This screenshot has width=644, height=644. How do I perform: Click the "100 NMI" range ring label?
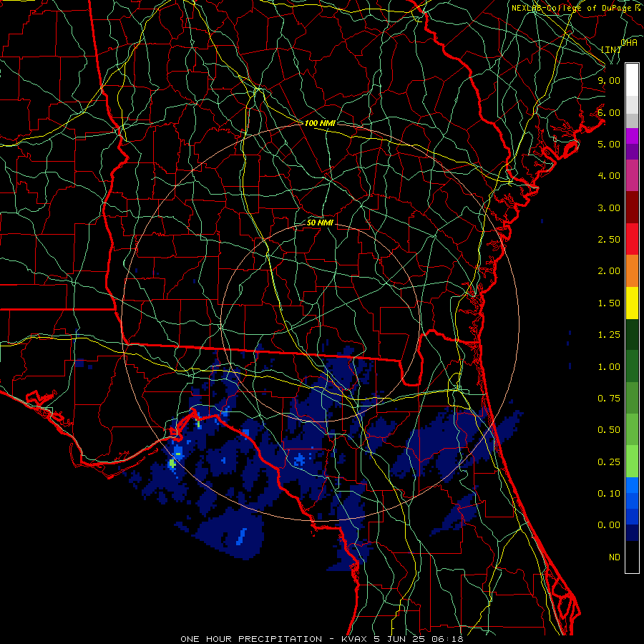click(x=320, y=123)
